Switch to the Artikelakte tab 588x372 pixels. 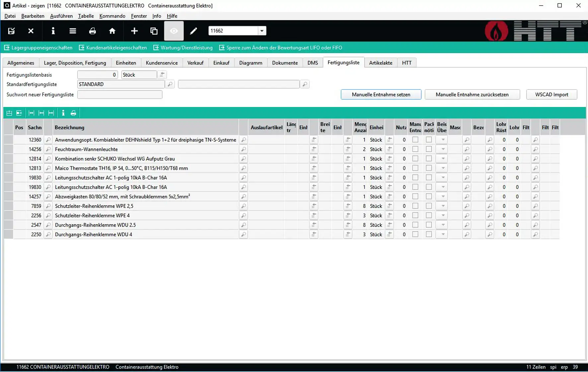click(x=381, y=63)
